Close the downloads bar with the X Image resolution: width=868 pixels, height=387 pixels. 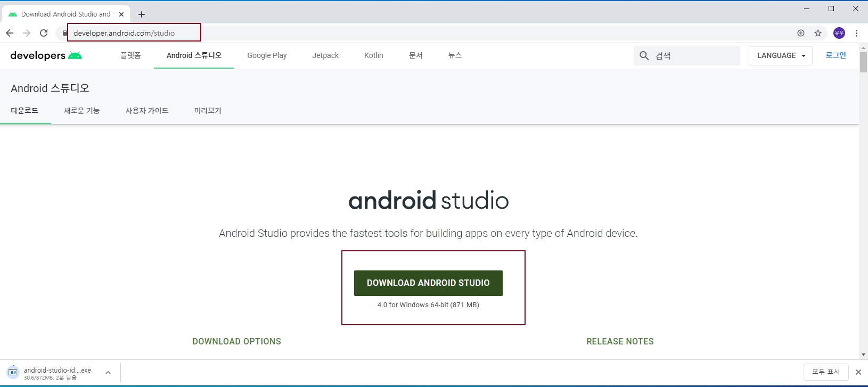pyautogui.click(x=858, y=372)
